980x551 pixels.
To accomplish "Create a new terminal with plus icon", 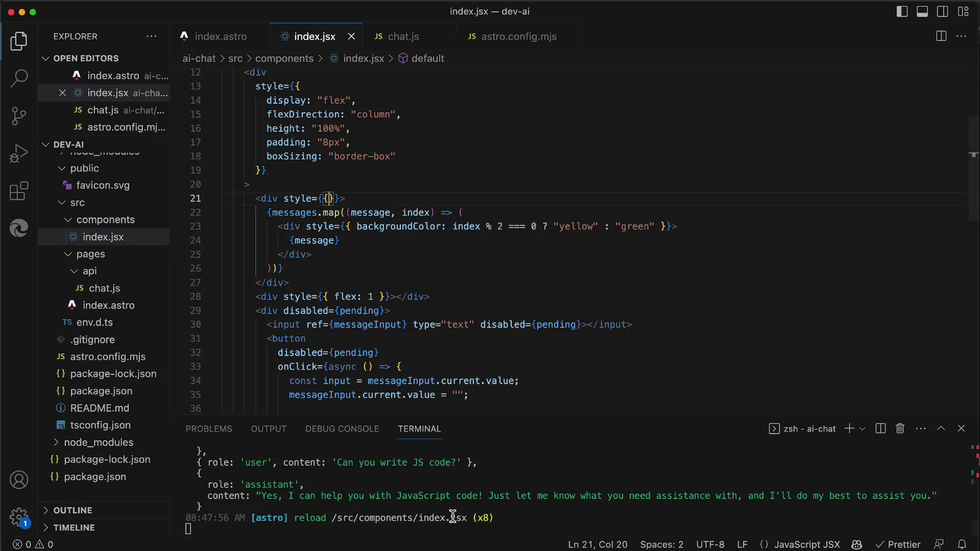I will [x=849, y=428].
